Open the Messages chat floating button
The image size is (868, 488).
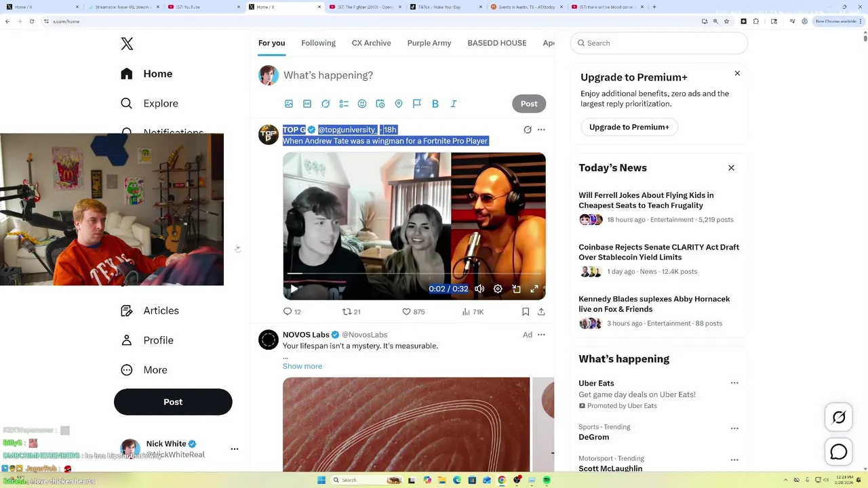(839, 452)
